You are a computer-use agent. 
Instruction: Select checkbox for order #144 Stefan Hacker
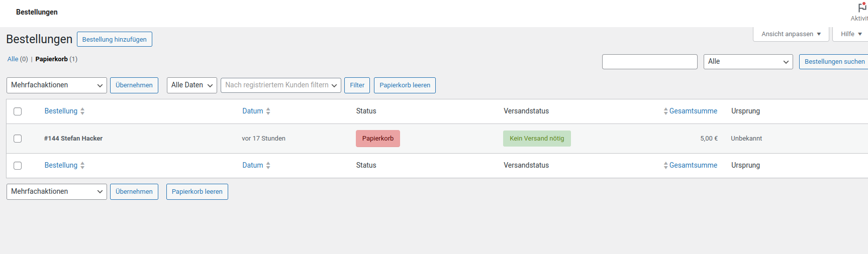(x=18, y=139)
